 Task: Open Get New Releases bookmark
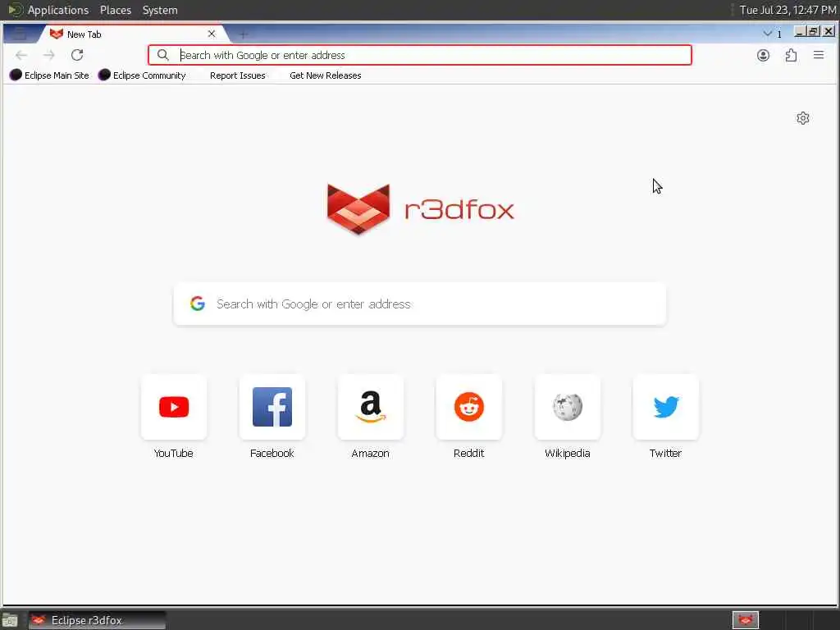click(325, 75)
